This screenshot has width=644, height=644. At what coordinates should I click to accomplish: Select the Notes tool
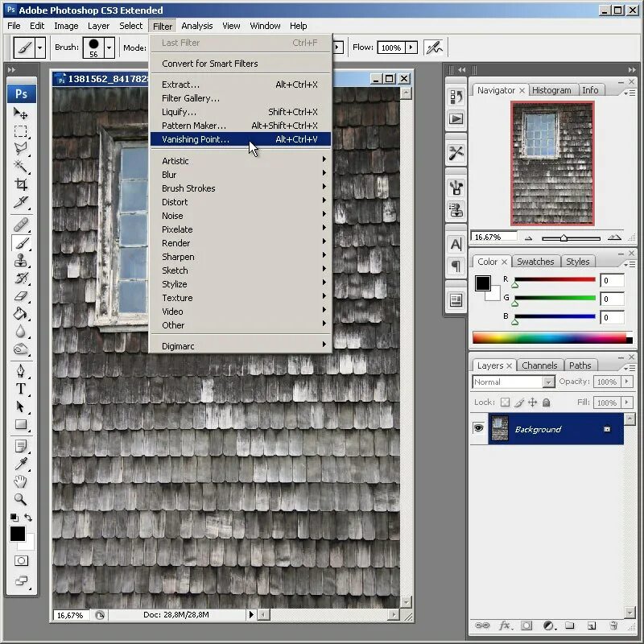(20, 446)
